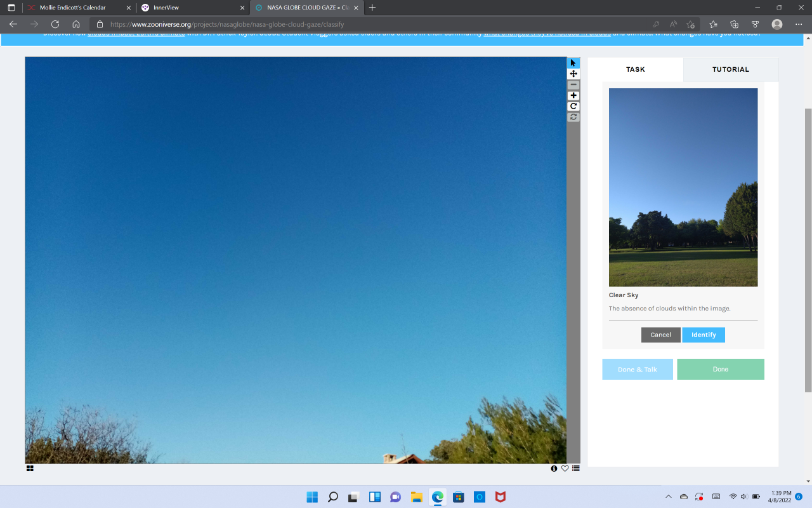812x508 pixels.
Task: Select the pan (move) tool
Action: click(573, 74)
